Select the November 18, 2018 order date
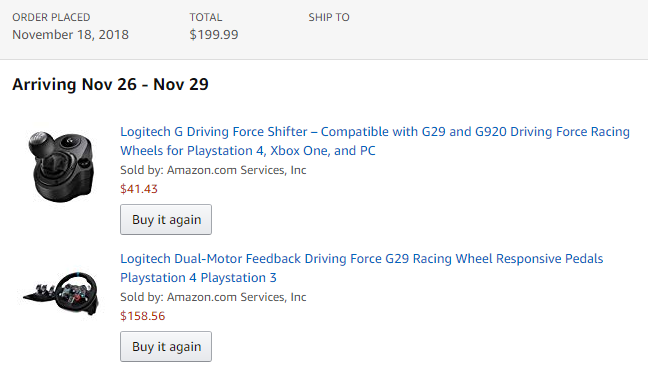 click(71, 35)
